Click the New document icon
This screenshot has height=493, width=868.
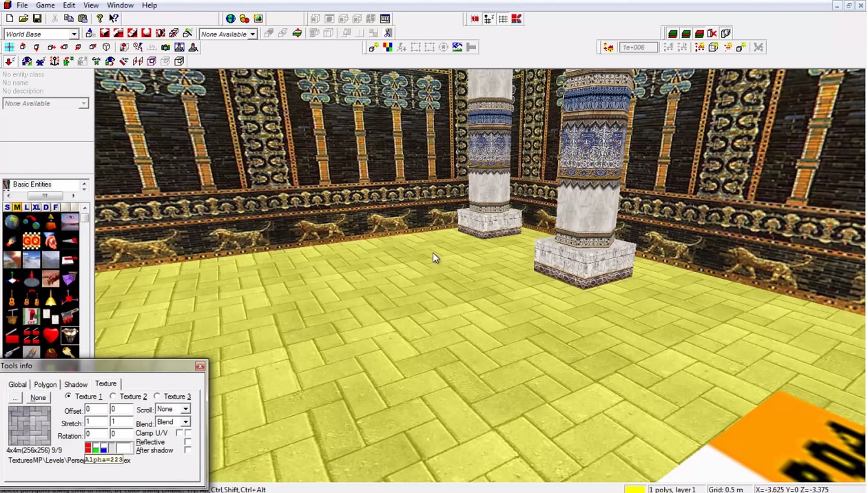point(10,19)
